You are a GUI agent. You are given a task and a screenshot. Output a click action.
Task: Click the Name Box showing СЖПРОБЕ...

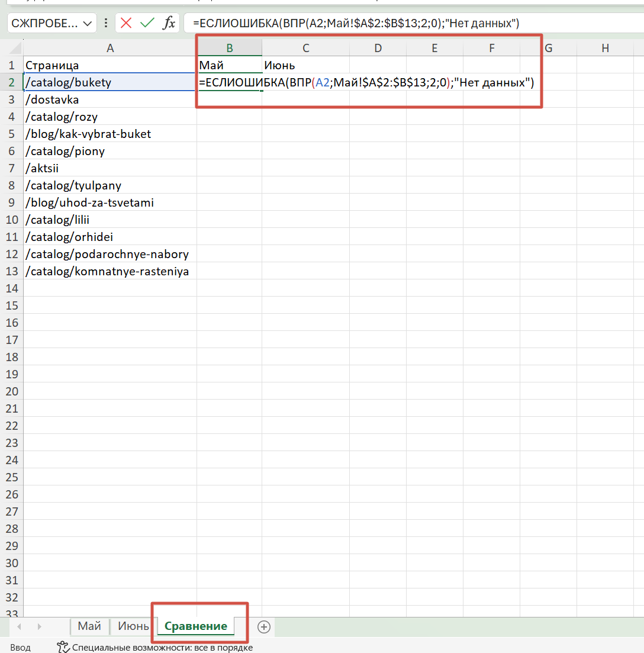coord(45,23)
